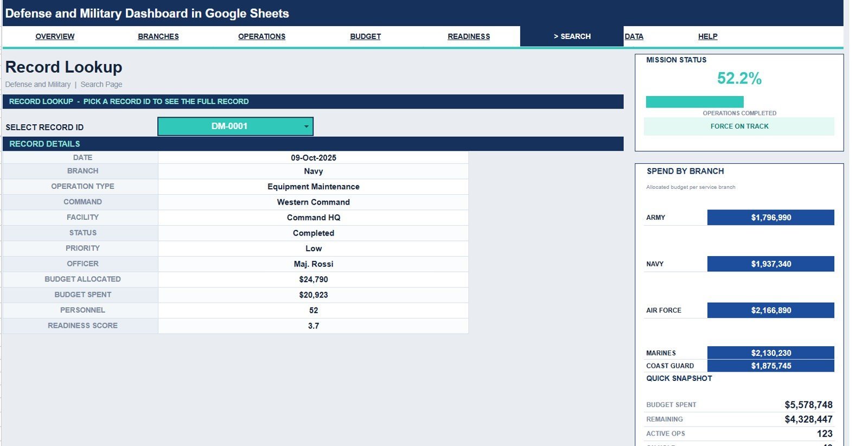This screenshot has width=868, height=446.
Task: Click the REMAINING snapshot label
Action: 665,419
